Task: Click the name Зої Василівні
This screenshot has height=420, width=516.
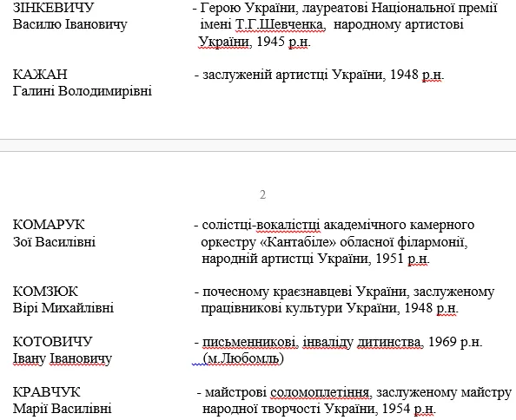Action: [55, 242]
